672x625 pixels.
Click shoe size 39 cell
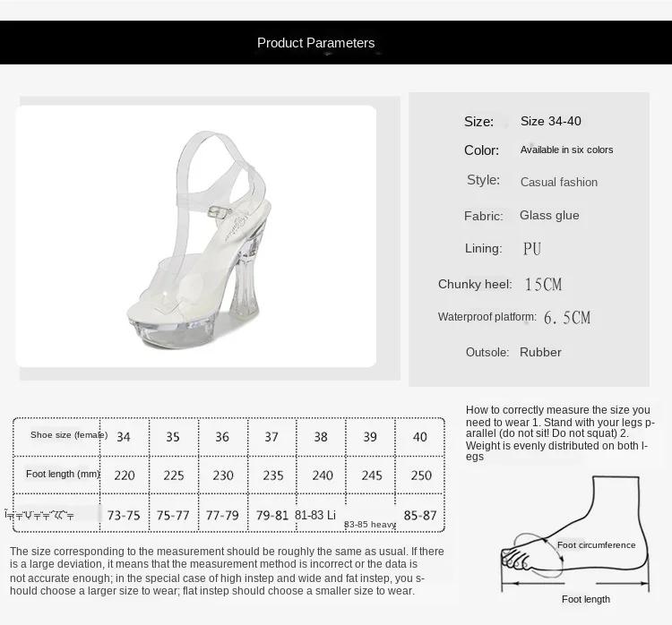coord(370,437)
